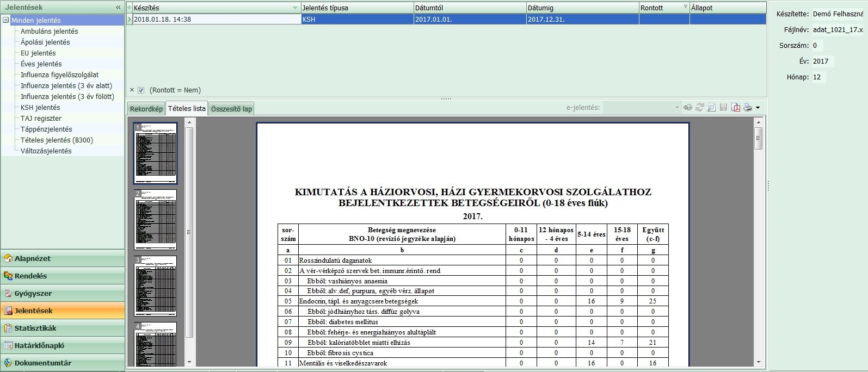Click the save floppy disk icon
Screen dimensions: 868x372
pyautogui.click(x=723, y=108)
